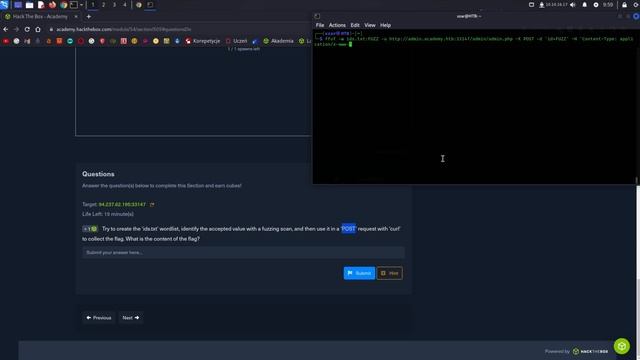Open the terminal Actions menu
The image size is (640, 360).
point(337,25)
